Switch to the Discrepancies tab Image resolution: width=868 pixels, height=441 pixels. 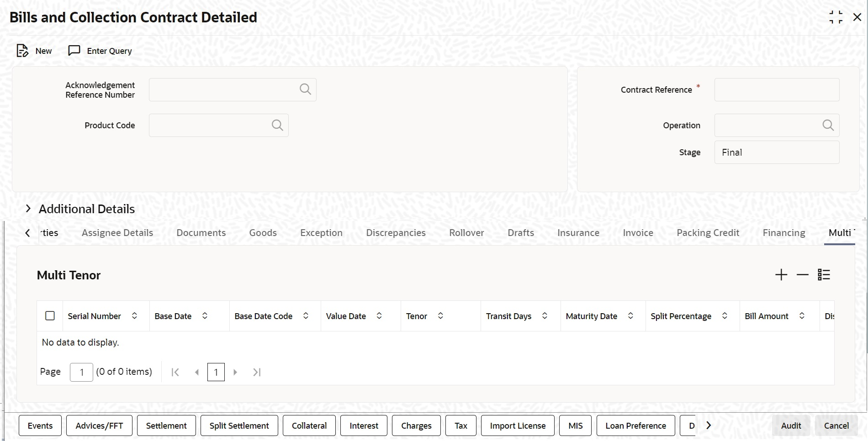396,233
